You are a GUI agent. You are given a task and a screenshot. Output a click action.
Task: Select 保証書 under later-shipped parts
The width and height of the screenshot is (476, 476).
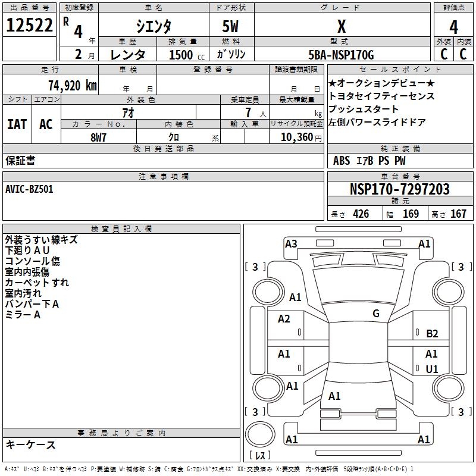(x=20, y=160)
